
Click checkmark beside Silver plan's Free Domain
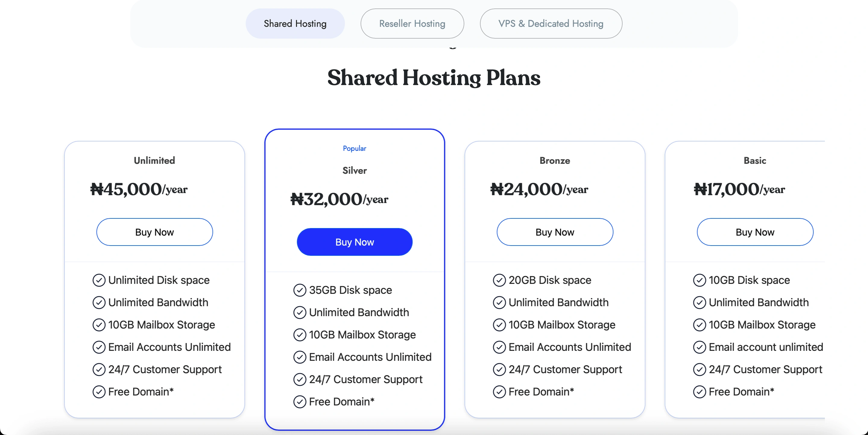[x=300, y=402]
